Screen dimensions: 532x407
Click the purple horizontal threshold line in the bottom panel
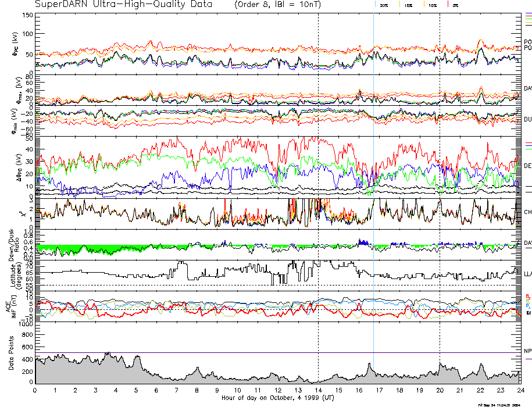[x=174, y=352]
